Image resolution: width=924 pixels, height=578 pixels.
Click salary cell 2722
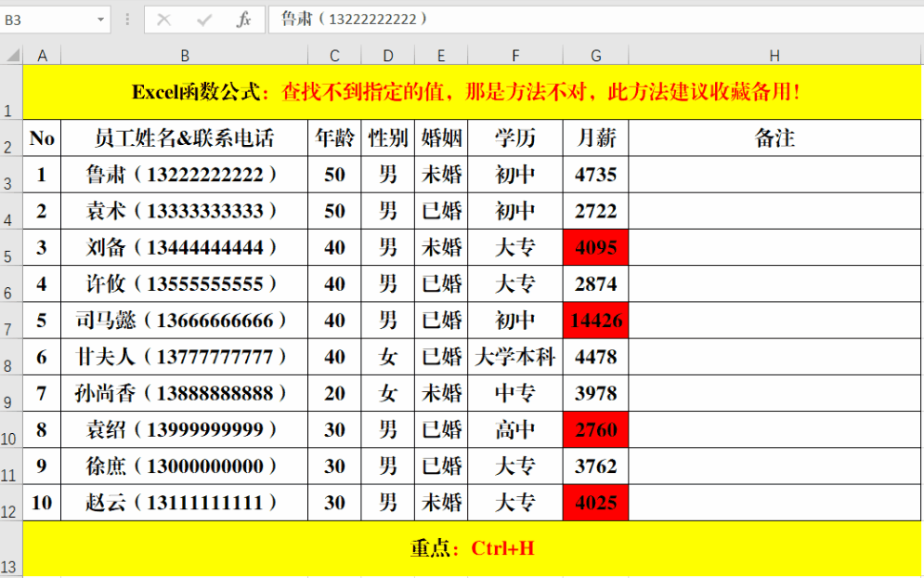point(596,211)
